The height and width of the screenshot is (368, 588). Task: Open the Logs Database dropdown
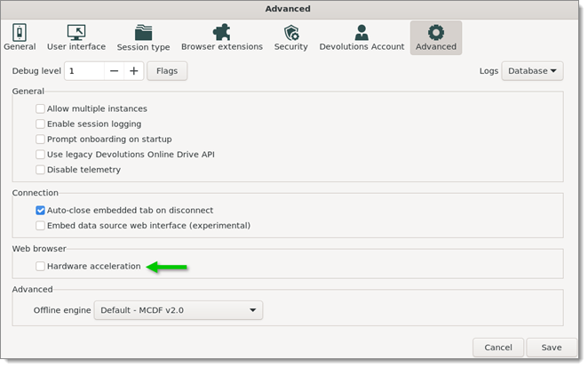pos(532,71)
